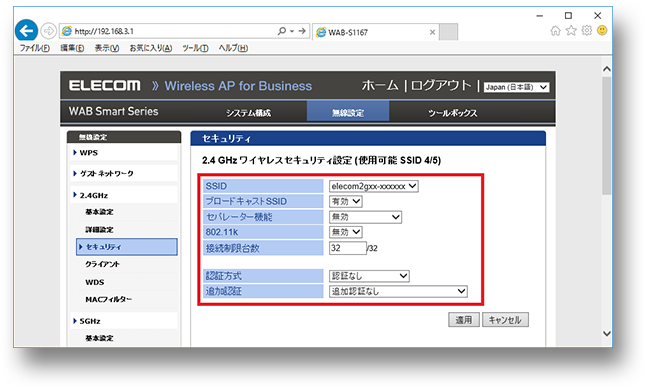Open 5GHz 基本設定 sidebar item
Image resolution: width=647 pixels, height=389 pixels.
[x=99, y=338]
